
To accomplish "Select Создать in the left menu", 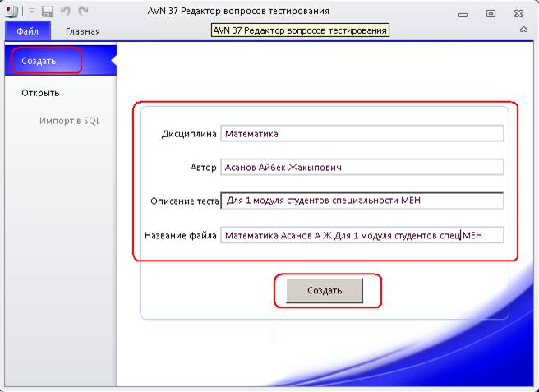I will [x=61, y=61].
